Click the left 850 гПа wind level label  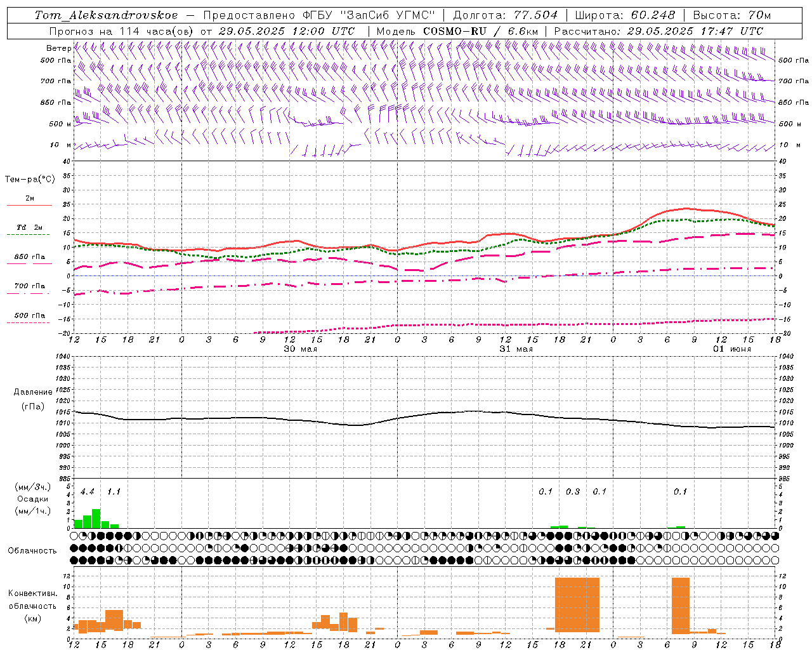pyautogui.click(x=56, y=102)
